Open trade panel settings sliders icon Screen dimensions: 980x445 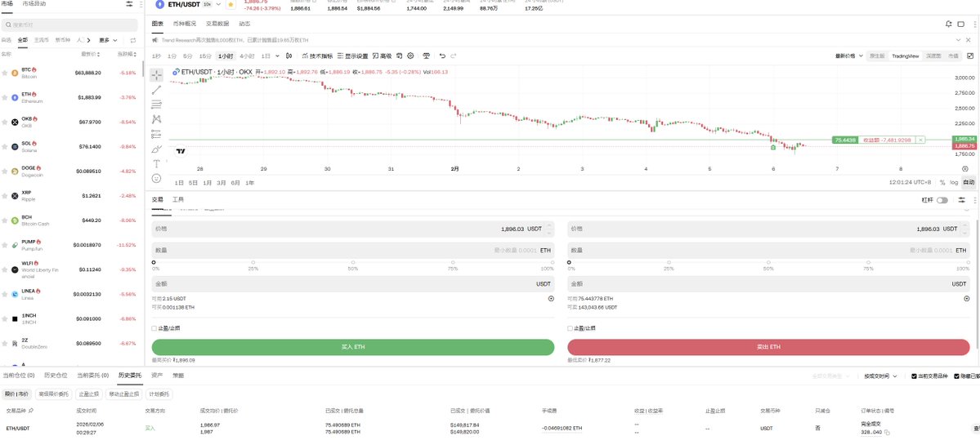coord(961,200)
